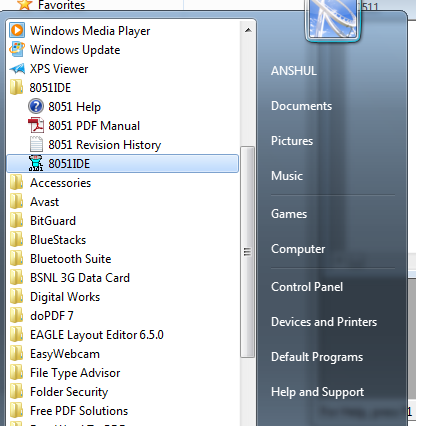The height and width of the screenshot is (437, 443).
Task: Open EAGLE Layout Editor 6.5.0 label
Action: (97, 335)
